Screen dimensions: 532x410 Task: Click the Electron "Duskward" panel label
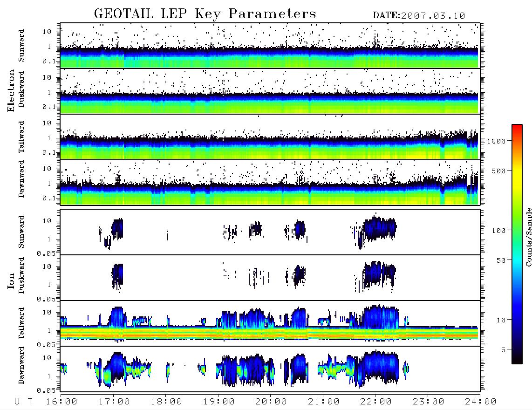pyautogui.click(x=21, y=89)
